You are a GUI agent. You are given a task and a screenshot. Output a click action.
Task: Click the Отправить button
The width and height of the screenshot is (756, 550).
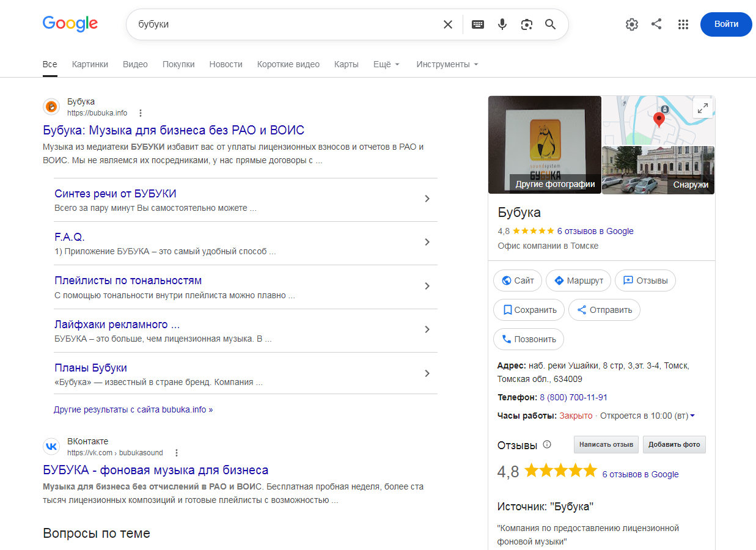pyautogui.click(x=604, y=310)
